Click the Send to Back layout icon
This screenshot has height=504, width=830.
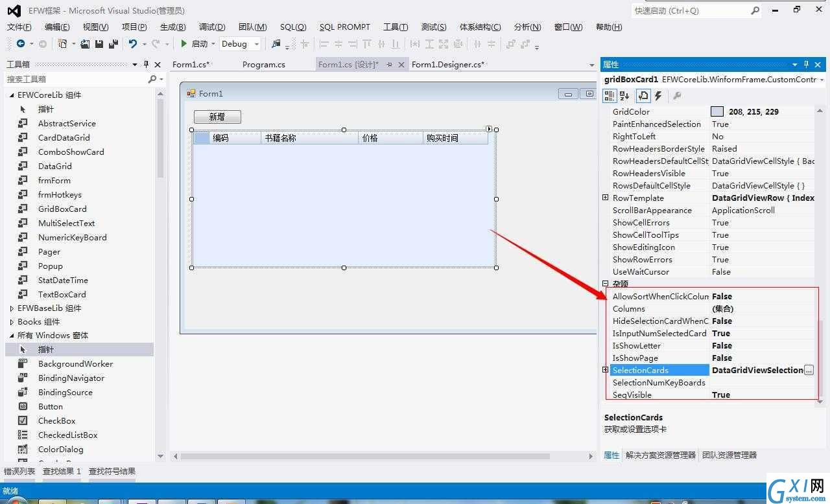[524, 44]
